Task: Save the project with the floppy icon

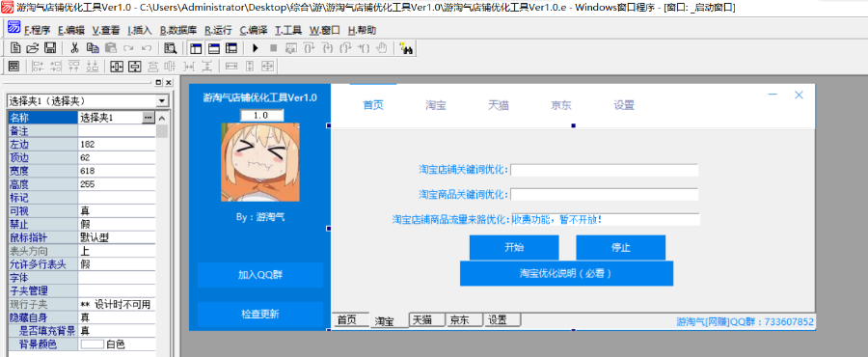Action: pyautogui.click(x=50, y=48)
